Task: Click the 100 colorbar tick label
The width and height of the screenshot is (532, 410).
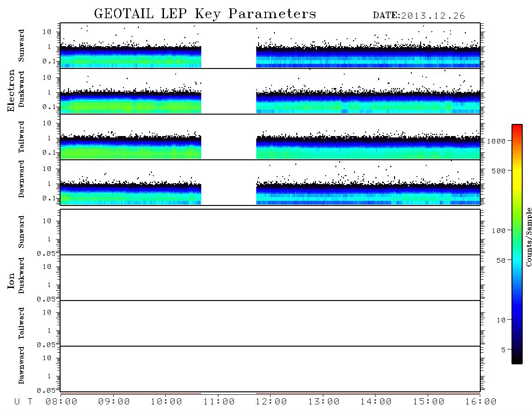Action: (x=498, y=231)
